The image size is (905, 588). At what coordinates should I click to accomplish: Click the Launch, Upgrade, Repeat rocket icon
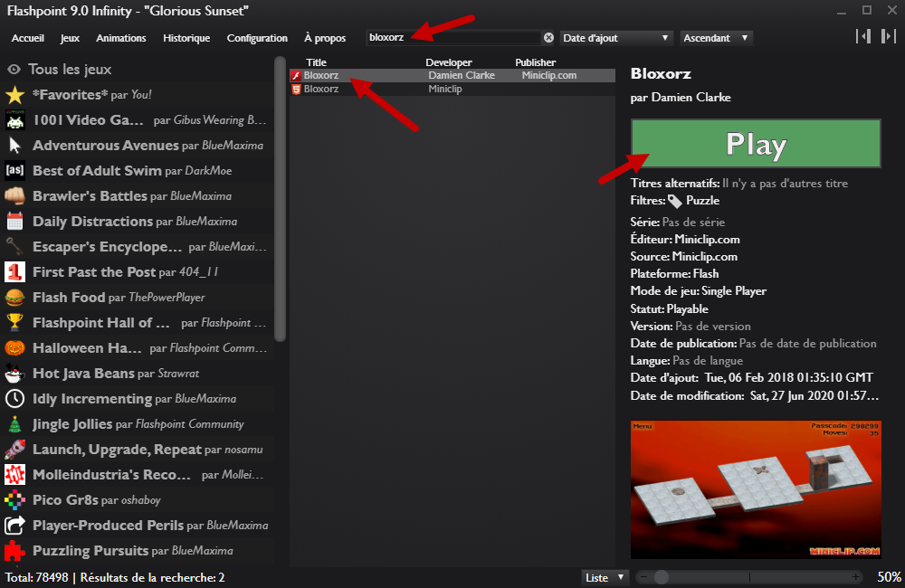point(15,450)
